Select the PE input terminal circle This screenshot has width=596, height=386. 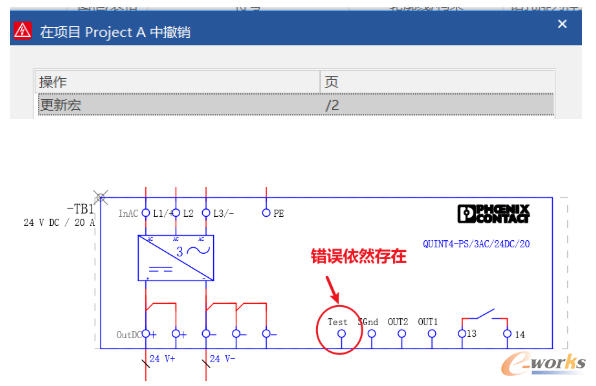[266, 213]
